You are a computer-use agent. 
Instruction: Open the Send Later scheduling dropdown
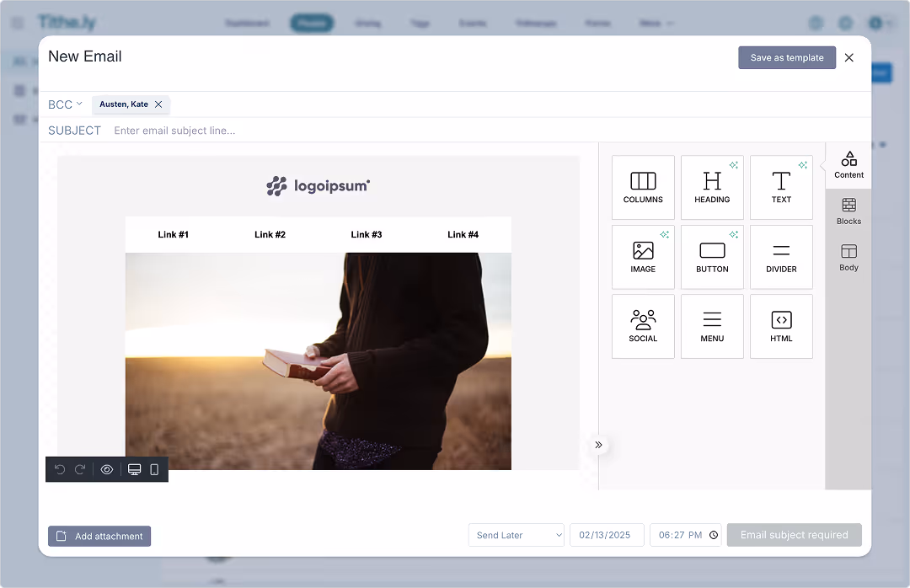[516, 535]
